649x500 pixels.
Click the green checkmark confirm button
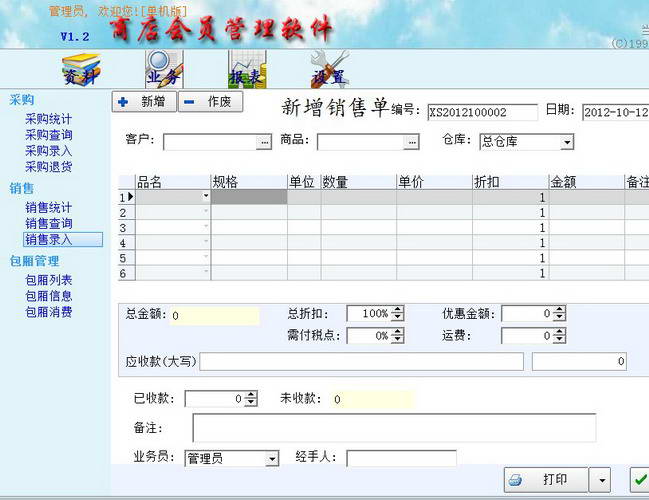(x=640, y=480)
